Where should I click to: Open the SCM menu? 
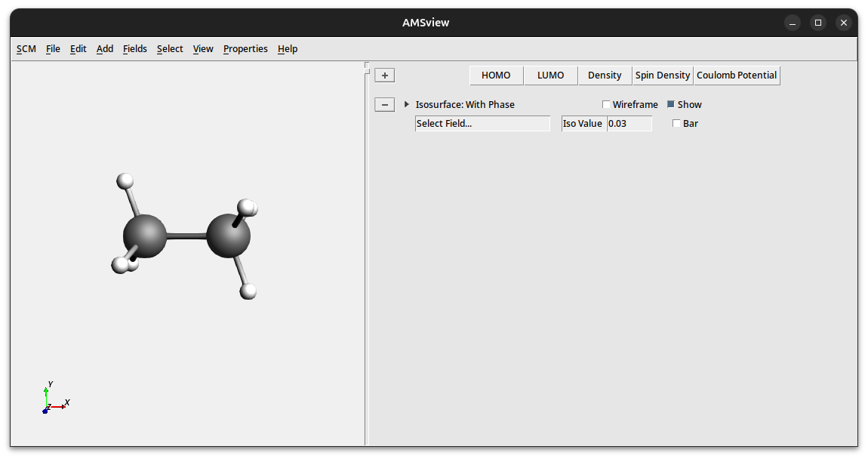pyautogui.click(x=26, y=49)
